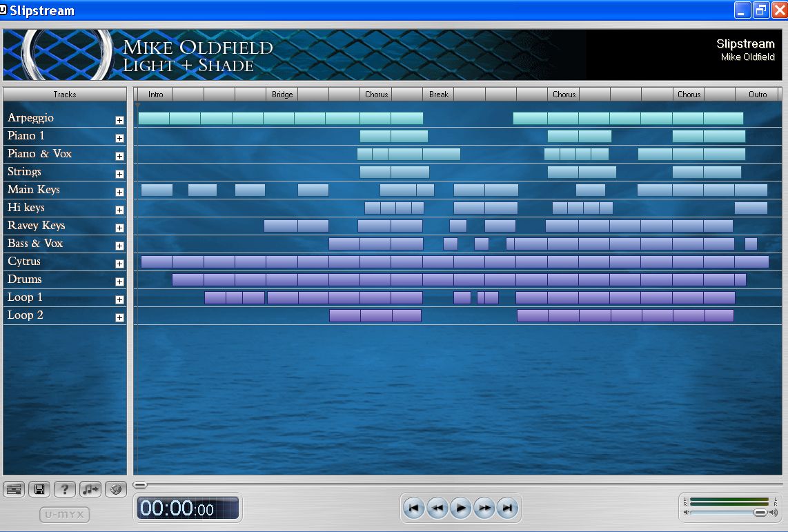This screenshot has width=788, height=532.
Task: Select the Main Keys track name
Action: pyautogui.click(x=34, y=189)
